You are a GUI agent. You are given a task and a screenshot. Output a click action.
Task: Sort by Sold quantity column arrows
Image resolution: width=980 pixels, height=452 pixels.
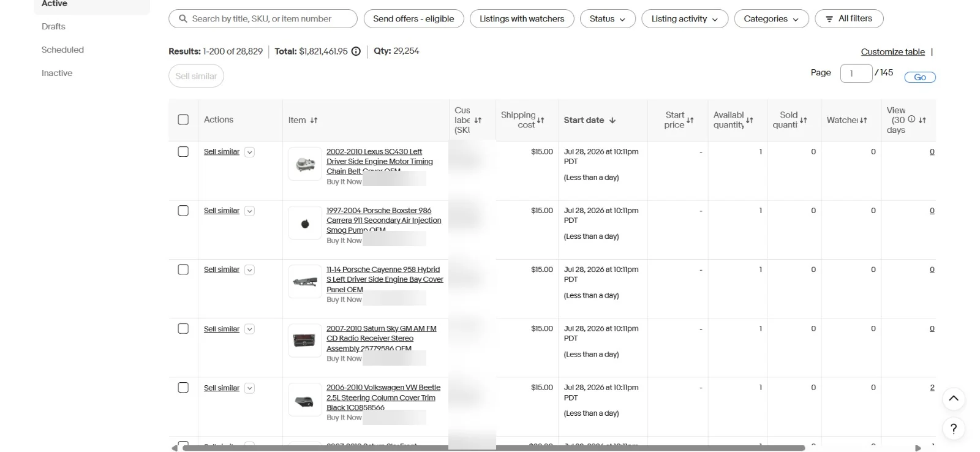(804, 121)
